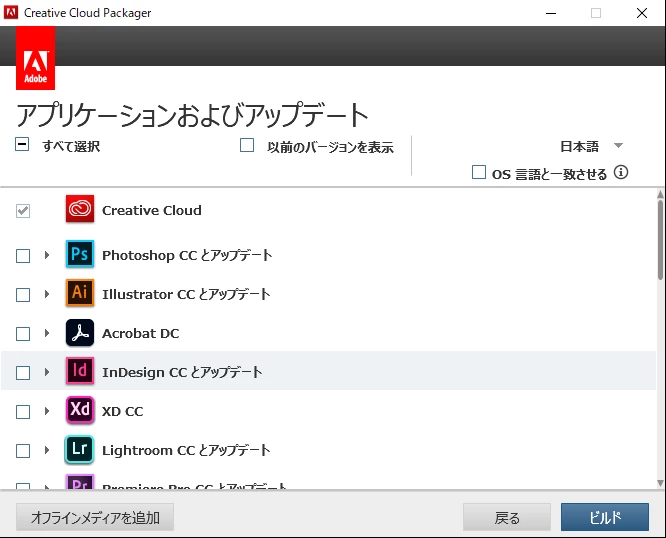Screen dimensions: 666x538
Task: Expand the XD CC version list
Action: coord(47,411)
